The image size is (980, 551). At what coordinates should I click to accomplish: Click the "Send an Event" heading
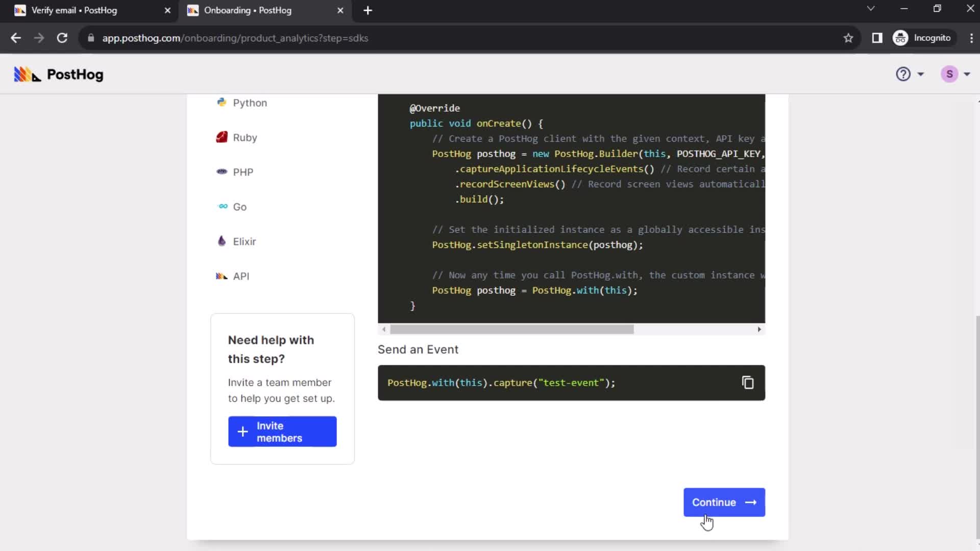coord(418,349)
